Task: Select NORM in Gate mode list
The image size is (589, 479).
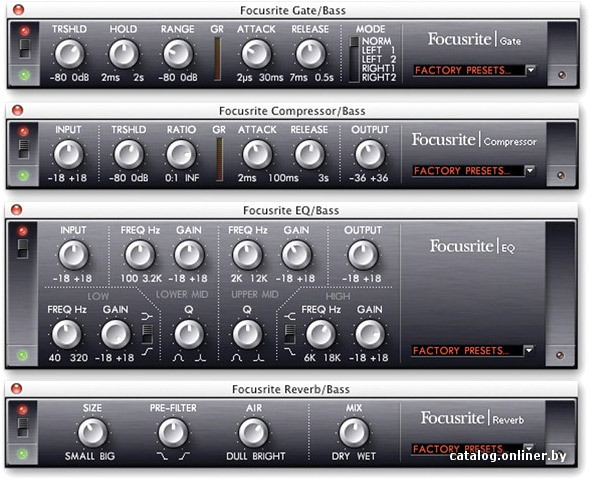Action: pos(376,41)
